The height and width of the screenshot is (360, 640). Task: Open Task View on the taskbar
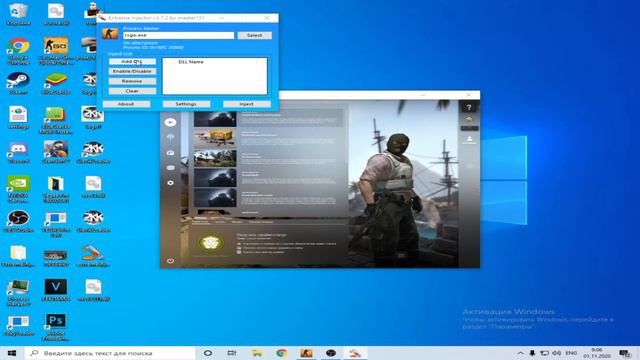(232, 353)
